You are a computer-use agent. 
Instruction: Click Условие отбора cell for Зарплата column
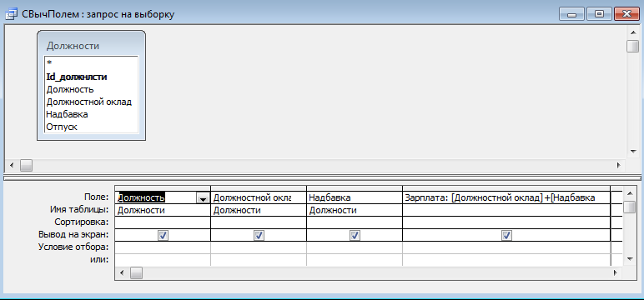(506, 247)
